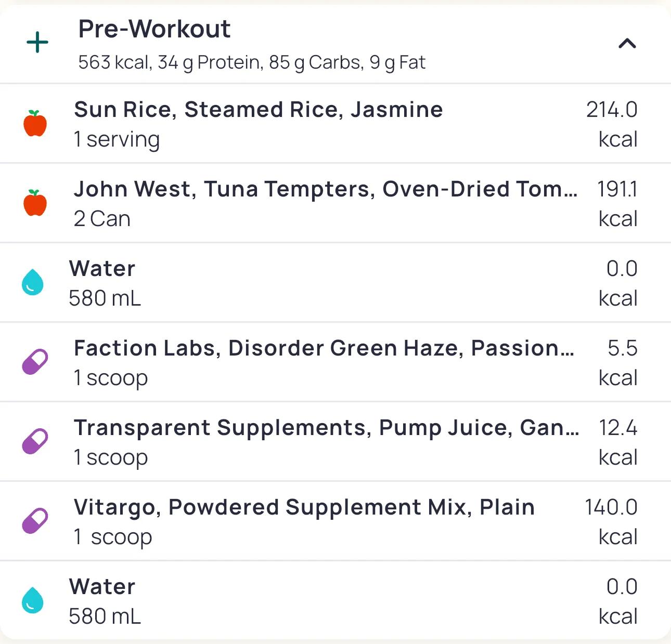Tap the water drop icon below Tuna Tempters
671x644 pixels.
[33, 283]
